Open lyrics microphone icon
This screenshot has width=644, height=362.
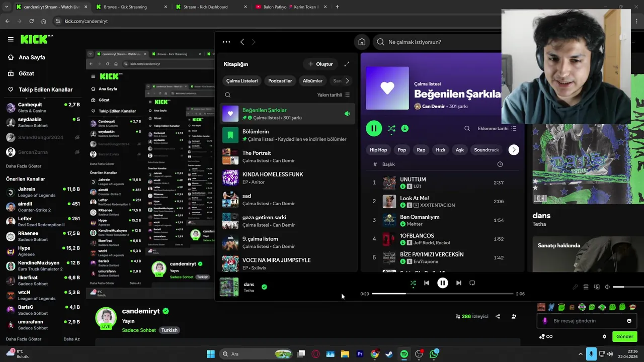575,287
